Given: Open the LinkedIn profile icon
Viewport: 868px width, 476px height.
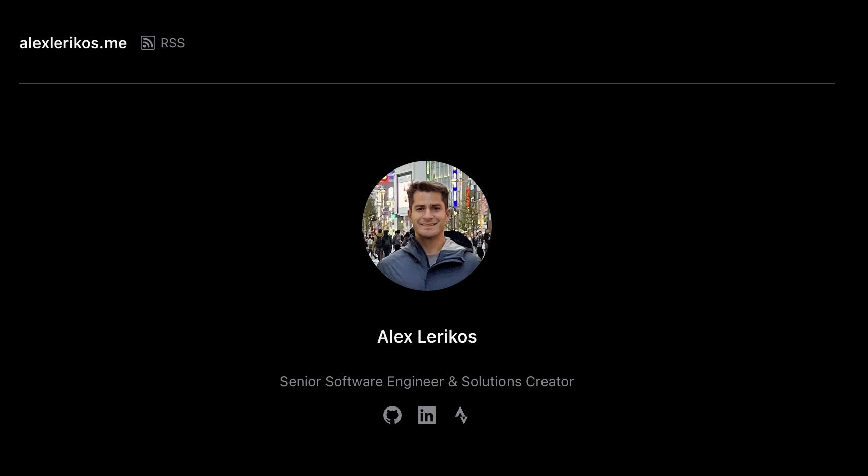Looking at the screenshot, I should 427,415.
